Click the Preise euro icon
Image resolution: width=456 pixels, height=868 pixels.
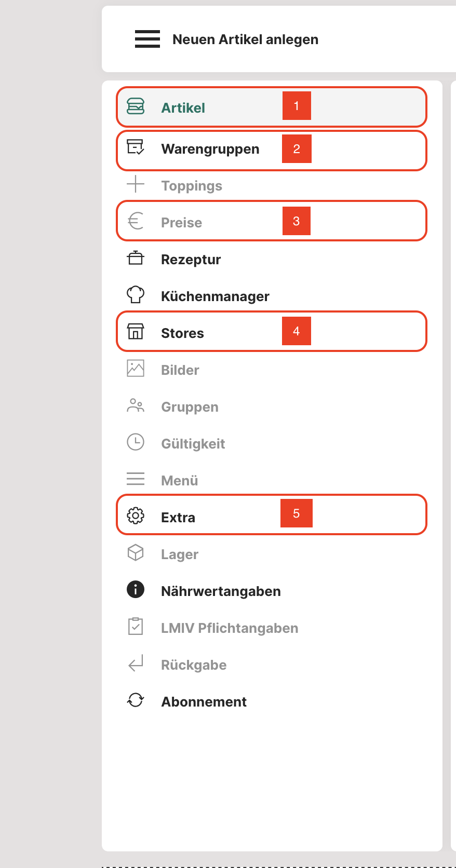136,221
